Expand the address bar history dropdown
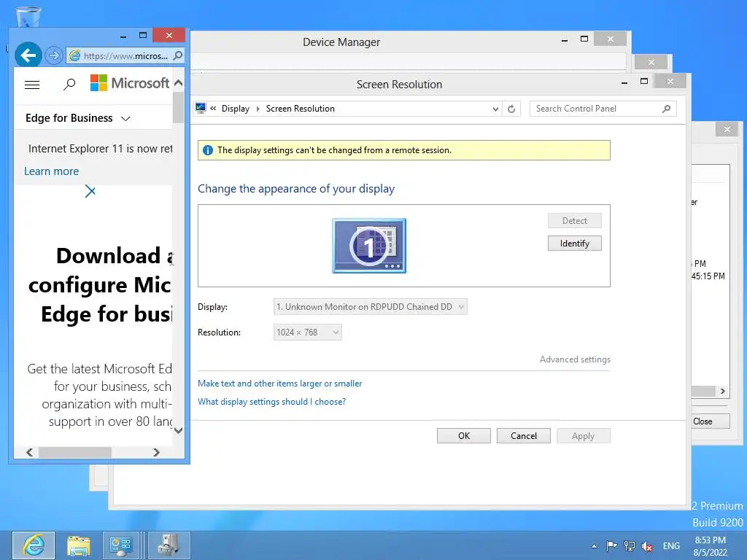The width and height of the screenshot is (747, 560). pyautogui.click(x=495, y=109)
